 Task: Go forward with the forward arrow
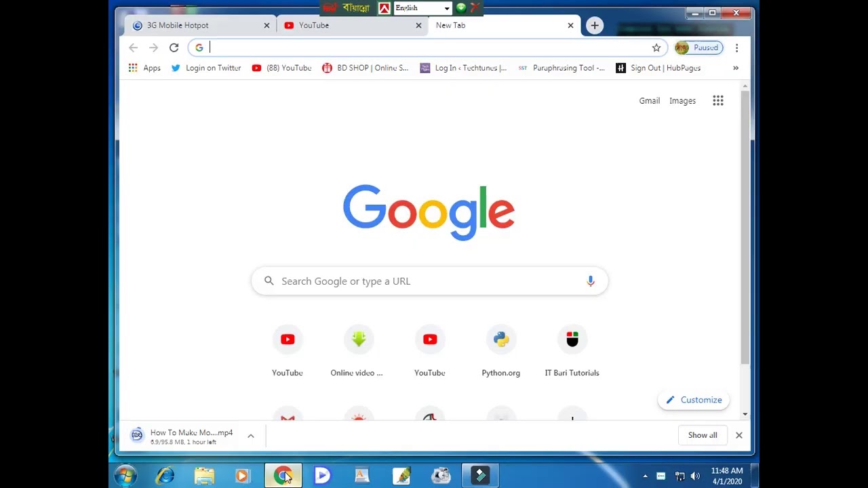point(153,47)
